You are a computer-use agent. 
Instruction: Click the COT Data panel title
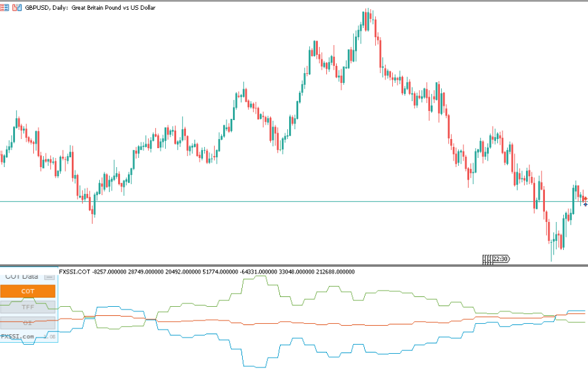(22, 277)
